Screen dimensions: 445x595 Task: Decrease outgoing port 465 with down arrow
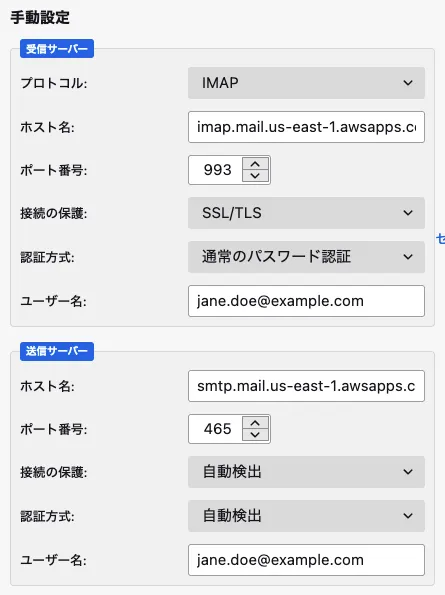(x=255, y=435)
